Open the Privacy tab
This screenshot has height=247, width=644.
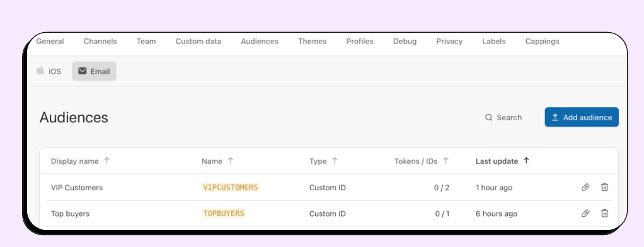[x=449, y=42]
